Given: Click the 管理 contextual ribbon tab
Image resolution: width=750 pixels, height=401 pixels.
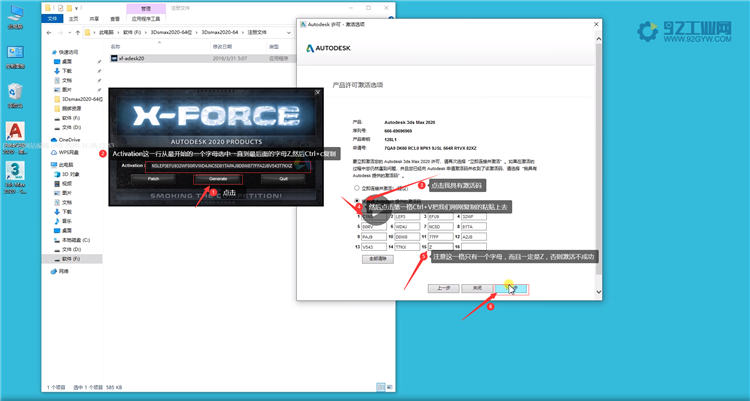Looking at the screenshot, I should [x=146, y=9].
